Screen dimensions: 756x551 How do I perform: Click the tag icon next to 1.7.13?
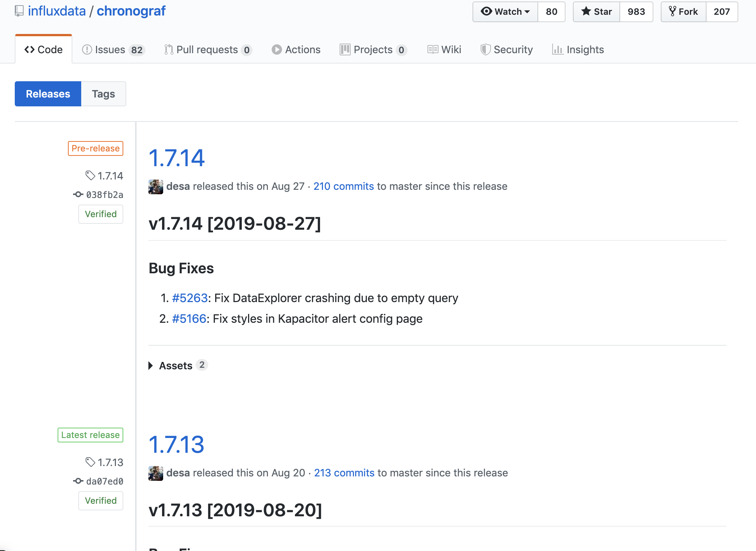90,462
